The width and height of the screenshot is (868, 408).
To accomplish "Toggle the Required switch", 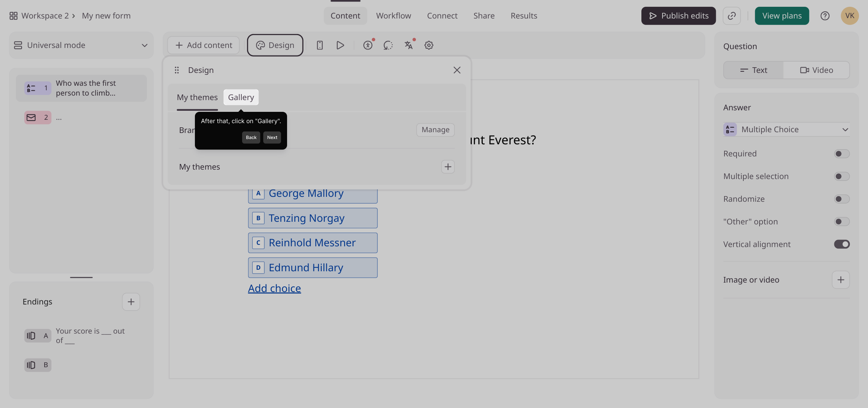I will click(842, 154).
